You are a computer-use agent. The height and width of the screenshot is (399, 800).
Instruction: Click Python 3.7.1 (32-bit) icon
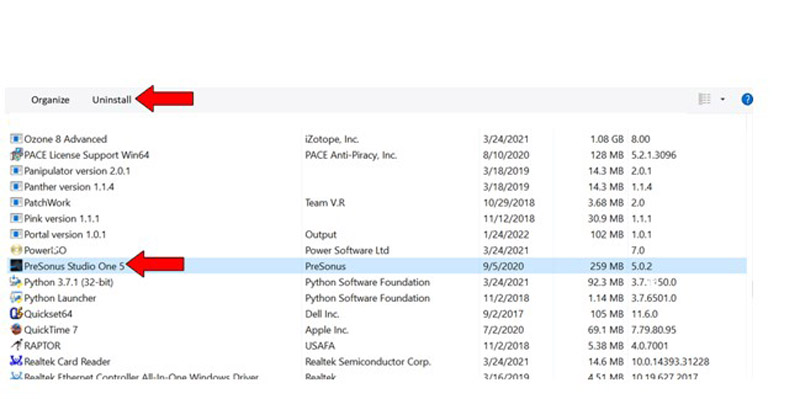[16, 282]
